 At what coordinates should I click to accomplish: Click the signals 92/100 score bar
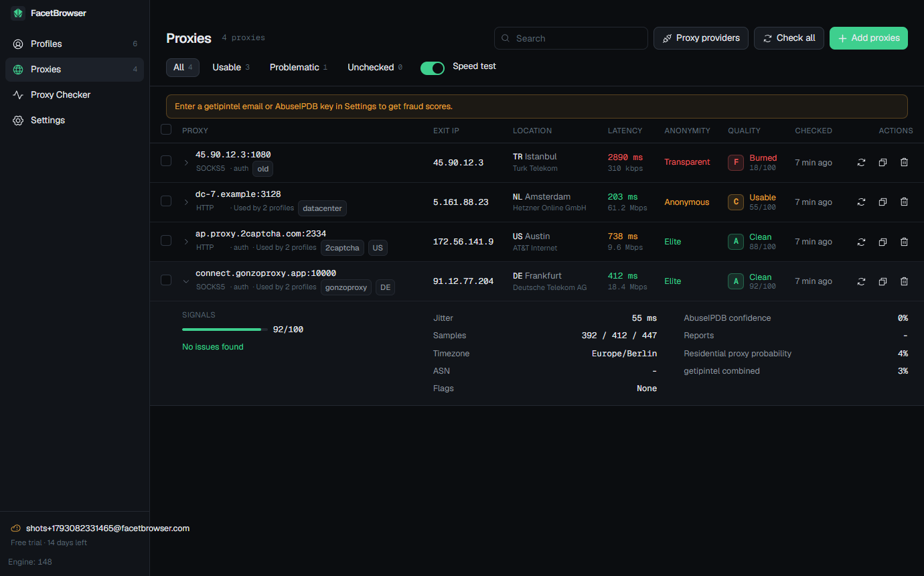click(x=225, y=330)
